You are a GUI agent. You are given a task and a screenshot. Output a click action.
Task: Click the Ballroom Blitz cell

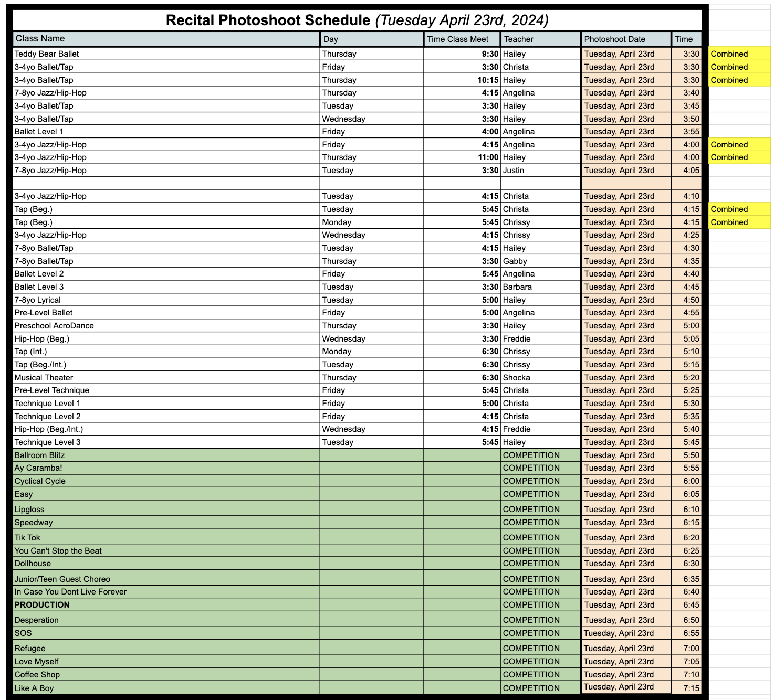click(166, 455)
